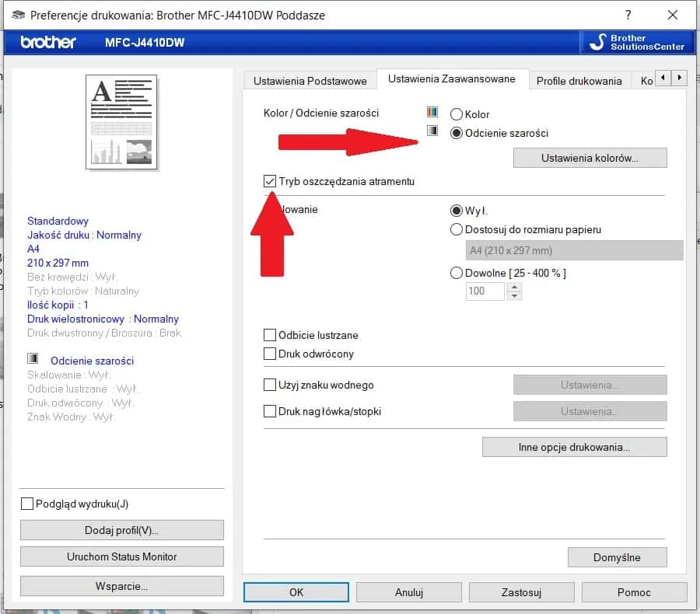Open Ustawienia kolorów settings

click(x=590, y=158)
